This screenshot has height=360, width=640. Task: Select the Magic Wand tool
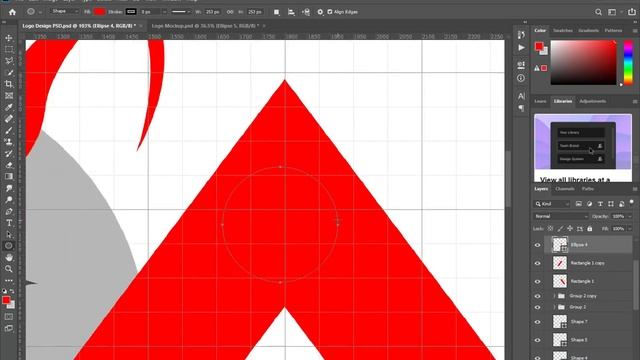pos(9,73)
